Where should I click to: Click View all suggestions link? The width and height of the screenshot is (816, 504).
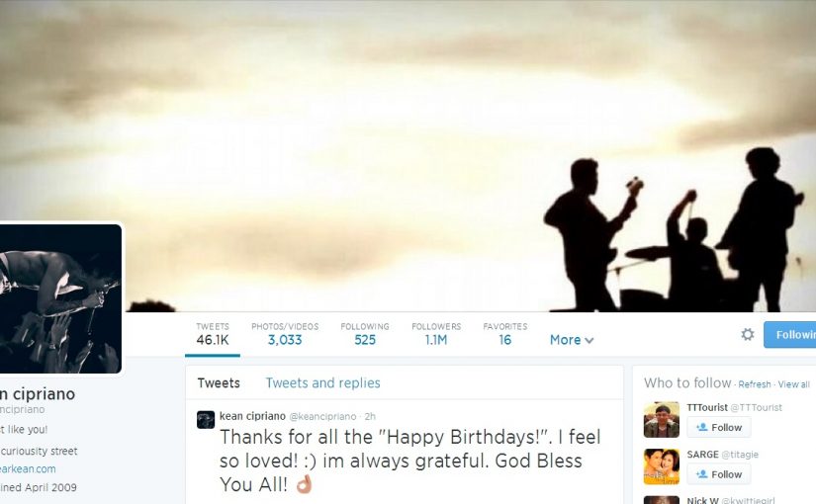tap(793, 384)
